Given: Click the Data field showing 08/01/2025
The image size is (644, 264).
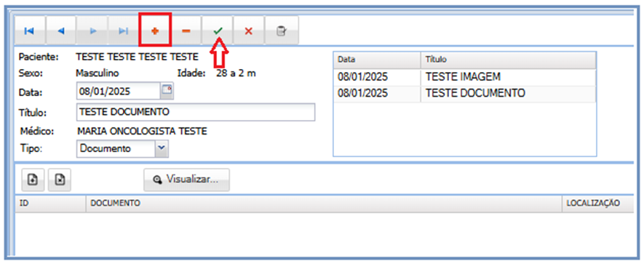Looking at the screenshot, I should (x=119, y=91).
